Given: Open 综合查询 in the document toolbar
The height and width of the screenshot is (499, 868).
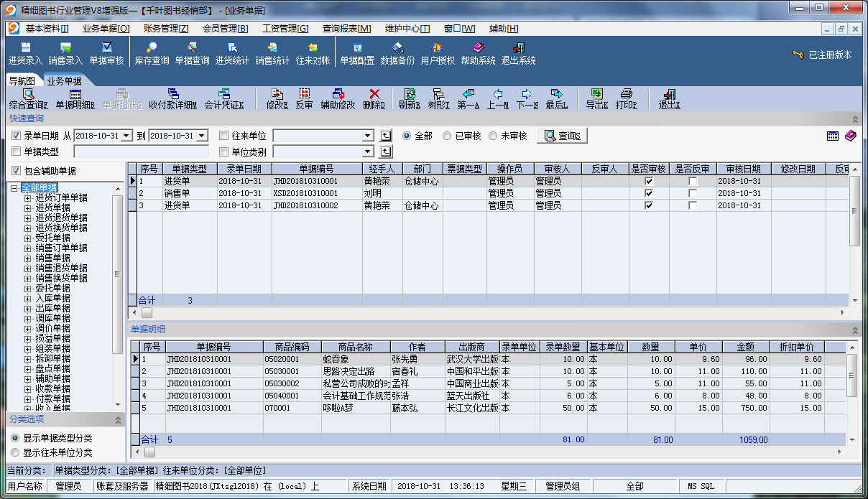Looking at the screenshot, I should pos(28,99).
